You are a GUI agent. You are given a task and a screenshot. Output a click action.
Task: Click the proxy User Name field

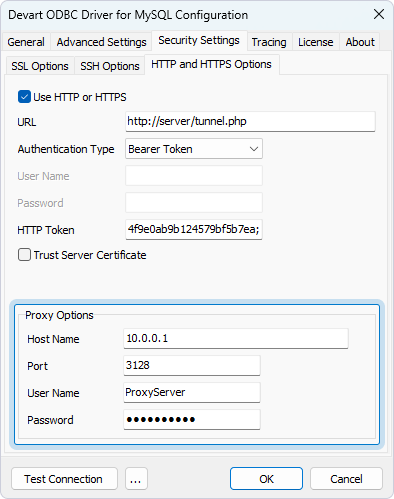[192, 392]
